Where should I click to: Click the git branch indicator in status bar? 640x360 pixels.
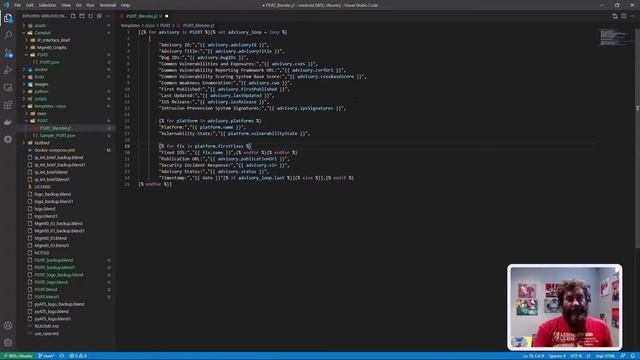pyautogui.click(x=46, y=356)
